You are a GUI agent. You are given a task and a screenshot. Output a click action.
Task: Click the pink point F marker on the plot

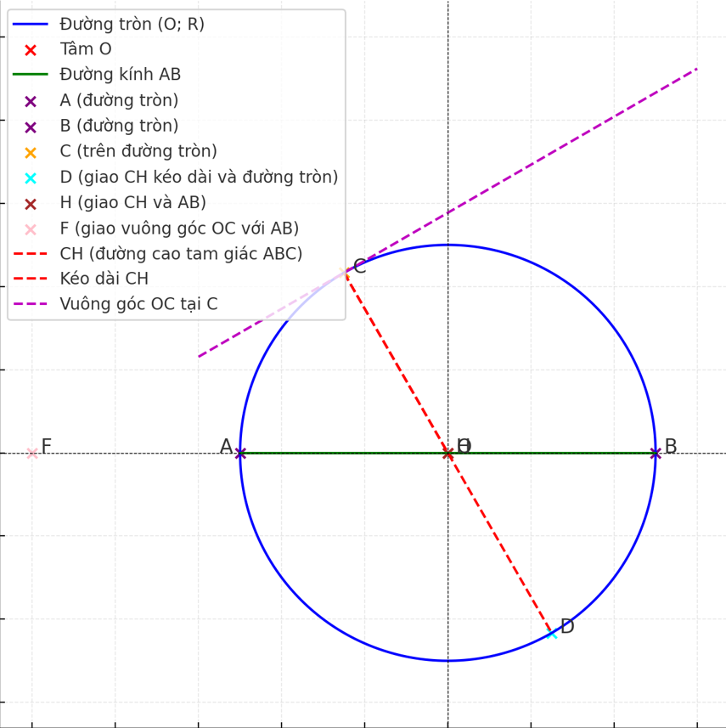[x=32, y=454]
